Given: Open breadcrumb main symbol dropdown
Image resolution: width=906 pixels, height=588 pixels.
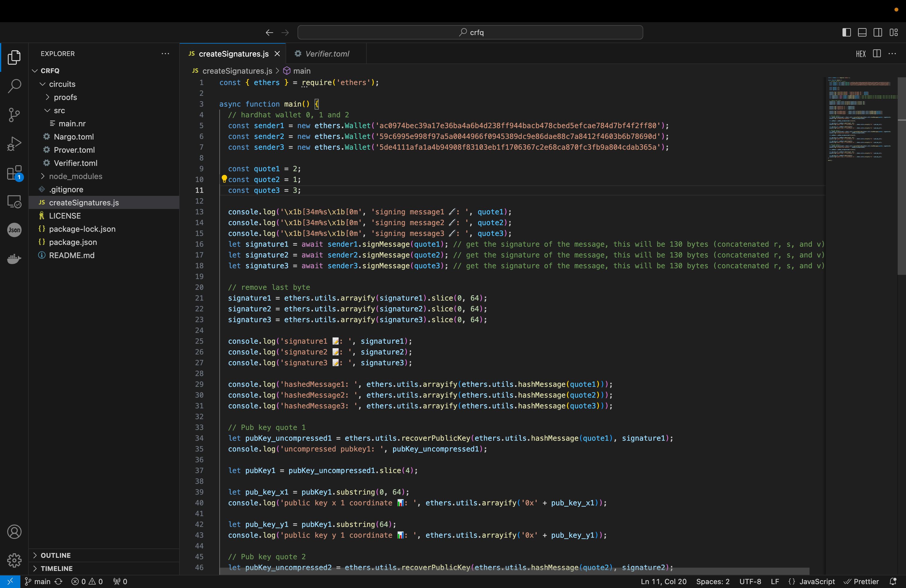Looking at the screenshot, I should coord(297,71).
